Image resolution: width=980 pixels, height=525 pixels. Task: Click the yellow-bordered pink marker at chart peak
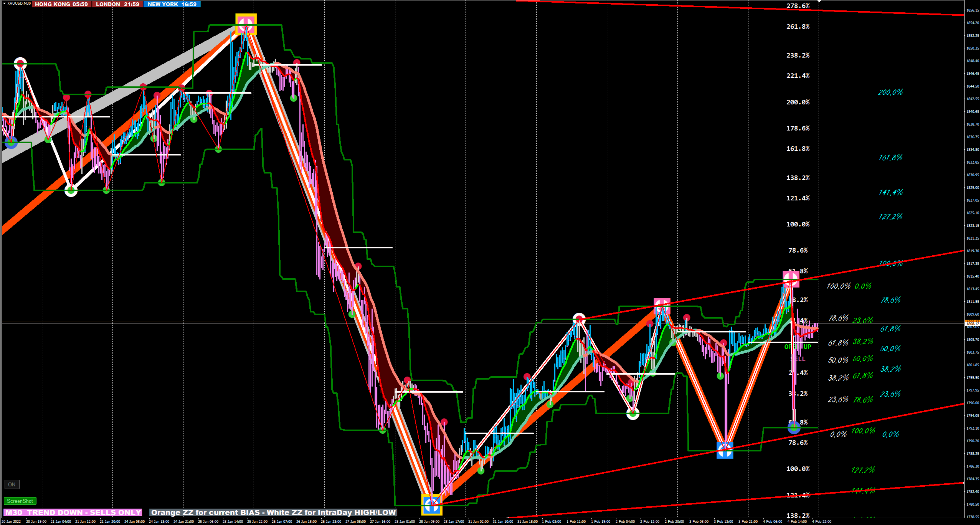tap(246, 24)
